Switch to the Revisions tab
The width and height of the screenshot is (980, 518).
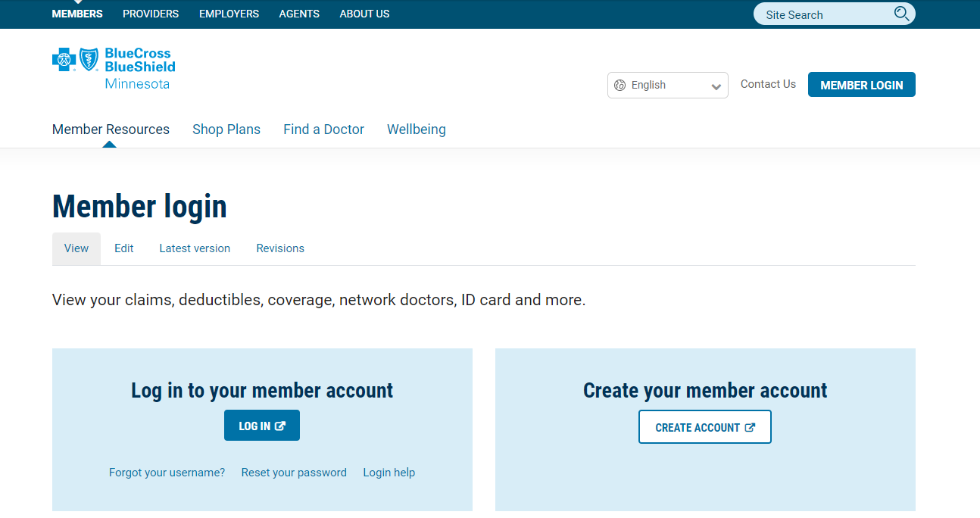(280, 248)
